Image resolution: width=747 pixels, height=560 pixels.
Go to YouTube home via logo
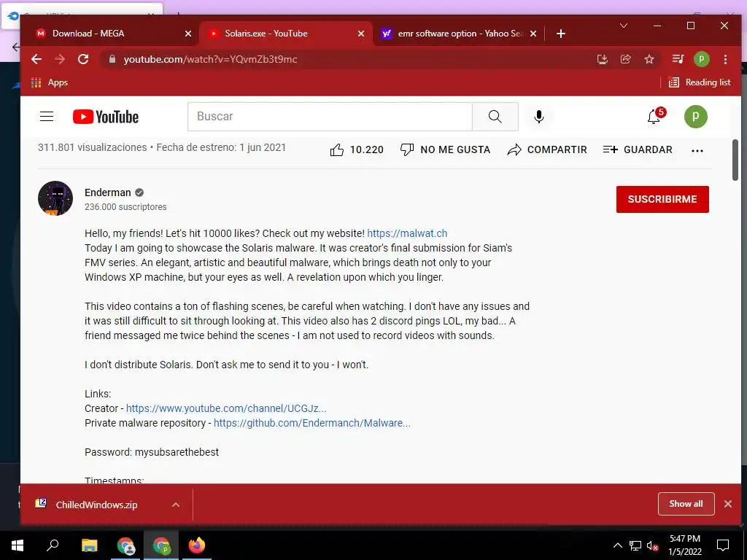106,117
